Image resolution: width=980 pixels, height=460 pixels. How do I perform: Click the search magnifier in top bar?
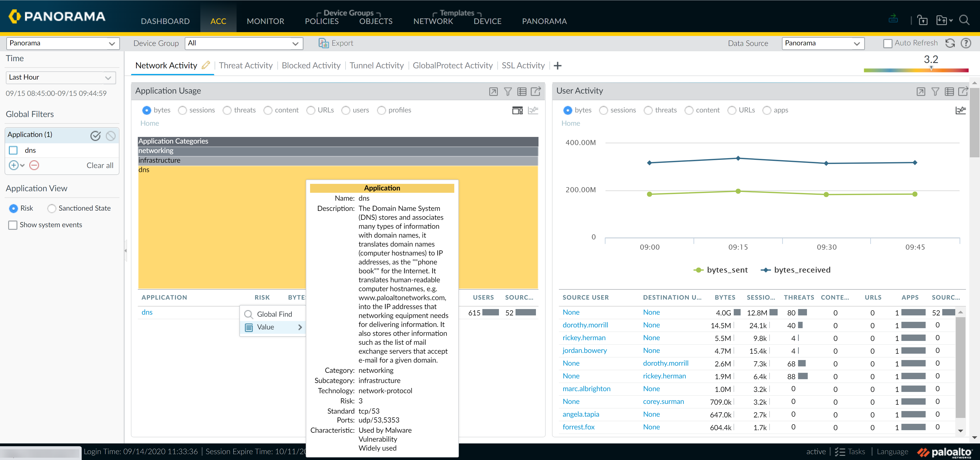(x=964, y=20)
